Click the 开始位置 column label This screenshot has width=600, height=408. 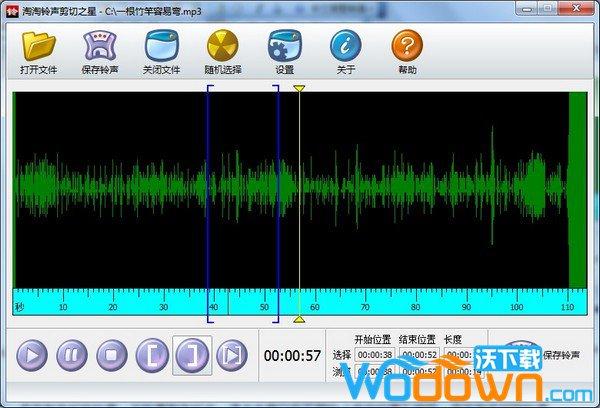click(373, 339)
